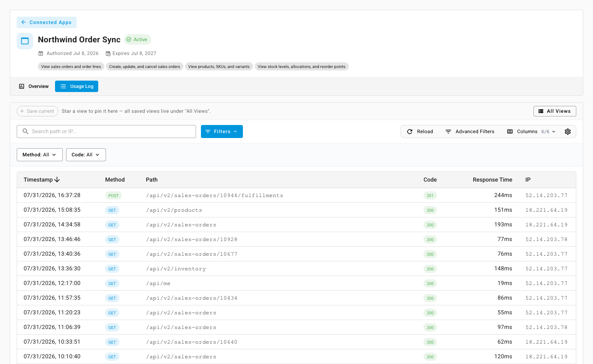Click timestamp 07/31/2026, 12:17:00
593x364 pixels.
(x=52, y=283)
